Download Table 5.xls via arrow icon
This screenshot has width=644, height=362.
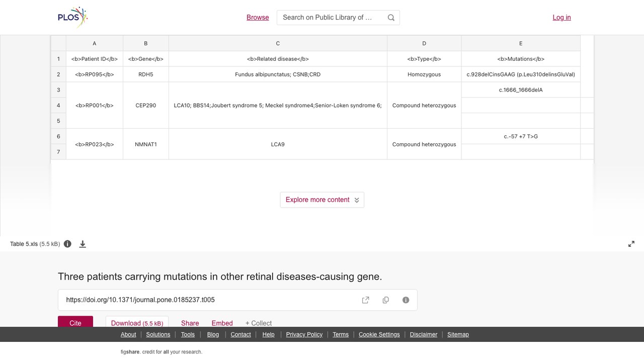(83, 244)
